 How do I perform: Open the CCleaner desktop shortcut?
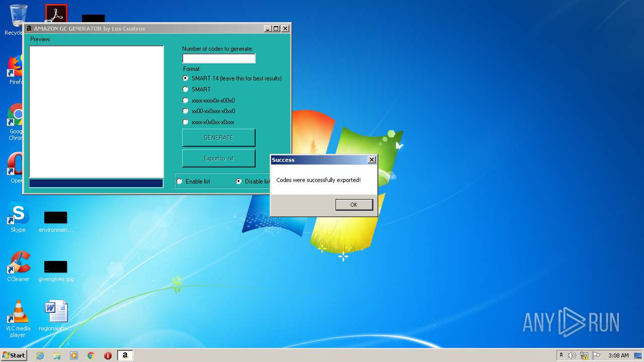coord(18,266)
